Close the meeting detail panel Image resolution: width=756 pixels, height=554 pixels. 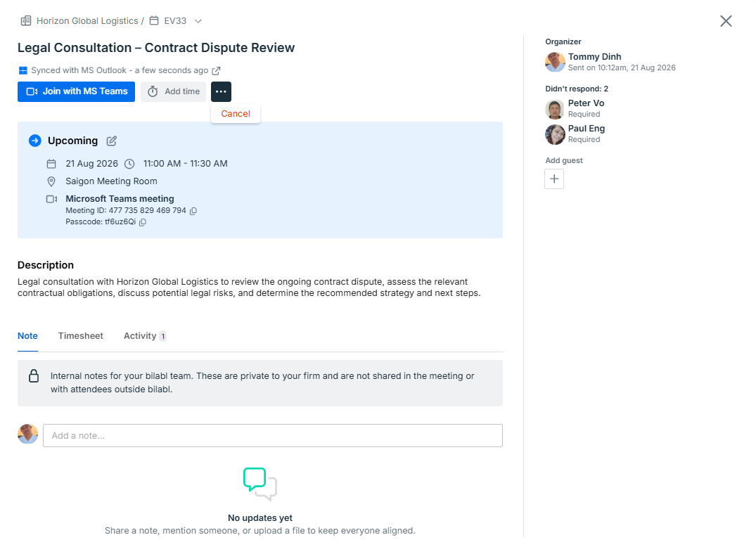(x=726, y=20)
